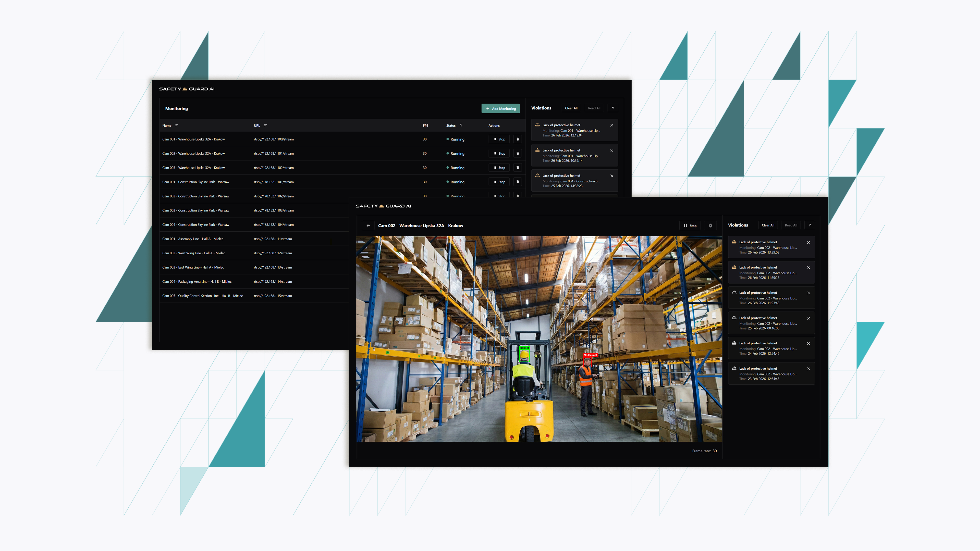Click Read All in camera detail violations

(x=791, y=225)
